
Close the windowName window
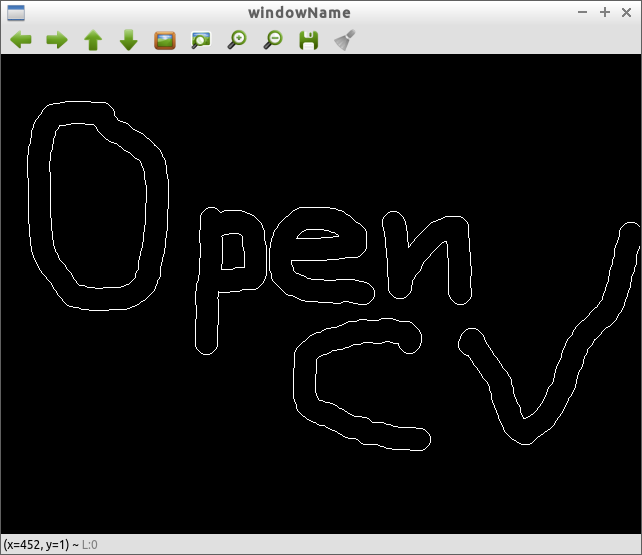[626, 12]
